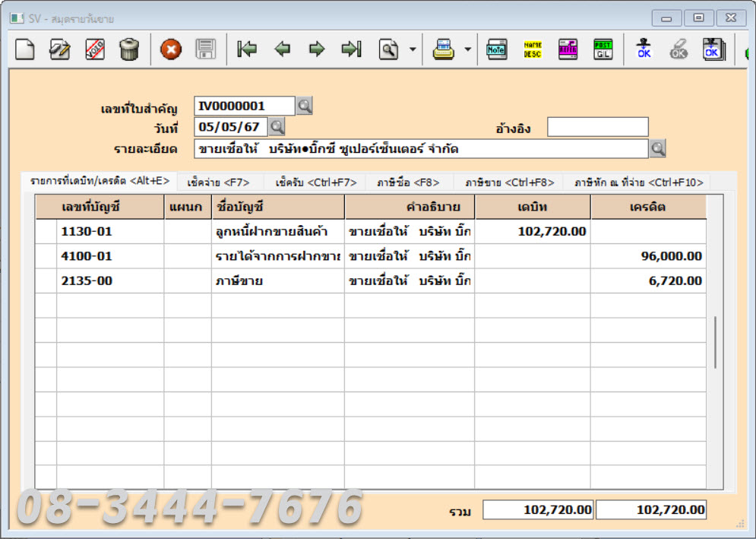Click the POST GL icon

(x=603, y=49)
